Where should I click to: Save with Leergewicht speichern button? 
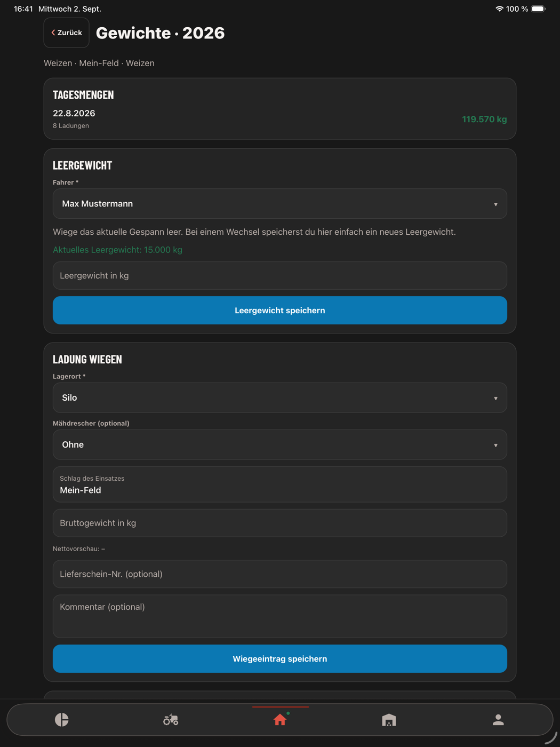pyautogui.click(x=280, y=311)
